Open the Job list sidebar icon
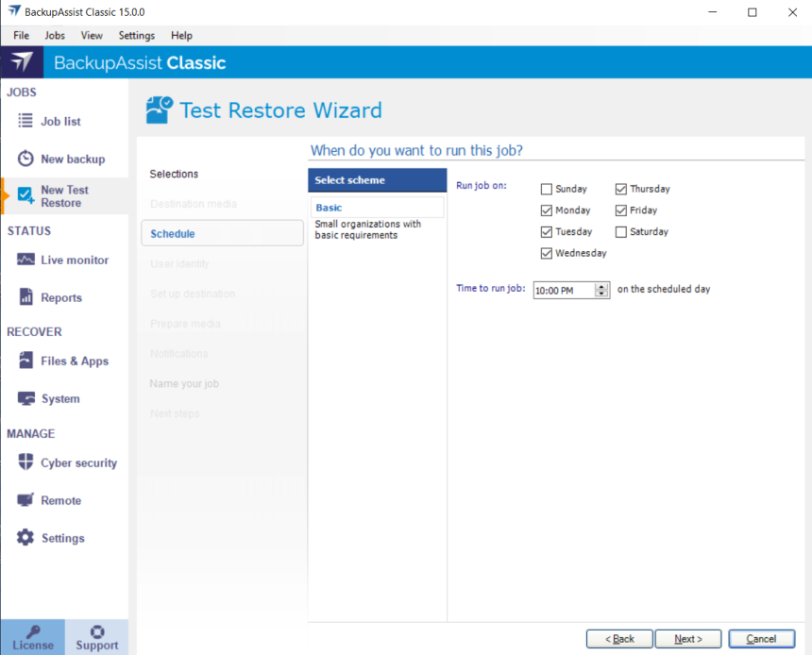812x655 pixels. (25, 121)
